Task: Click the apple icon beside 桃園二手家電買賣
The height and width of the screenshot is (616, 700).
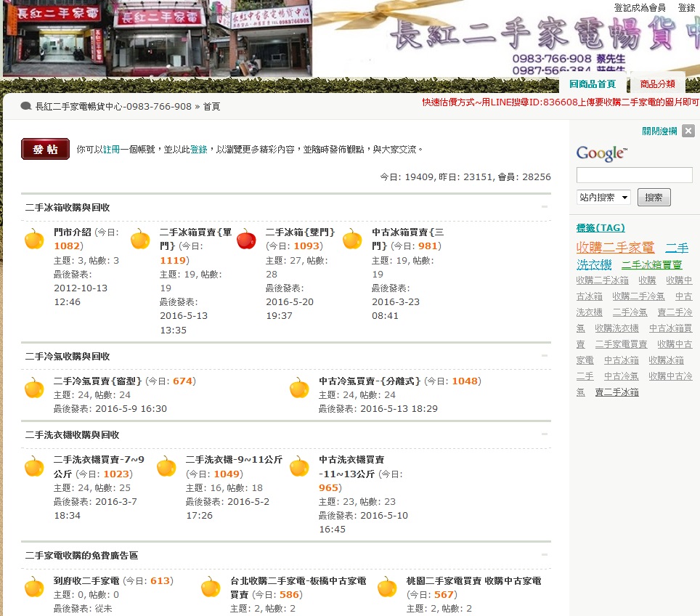Action: coord(387,587)
